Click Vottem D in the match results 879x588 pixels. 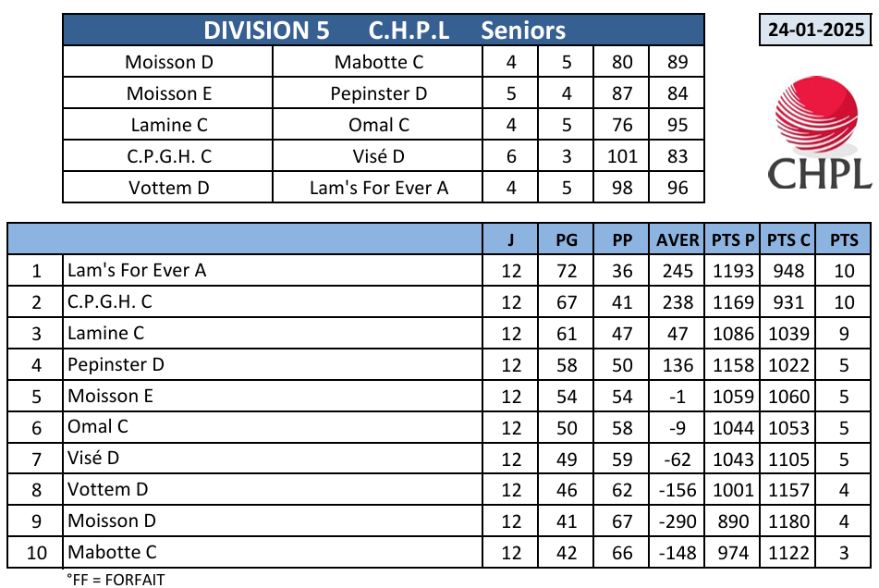(x=168, y=188)
